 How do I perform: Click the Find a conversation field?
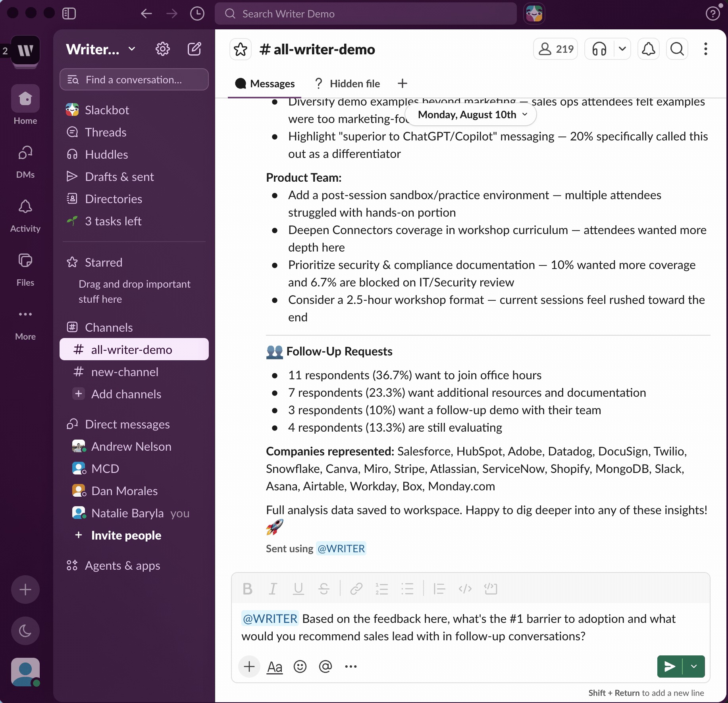point(134,80)
